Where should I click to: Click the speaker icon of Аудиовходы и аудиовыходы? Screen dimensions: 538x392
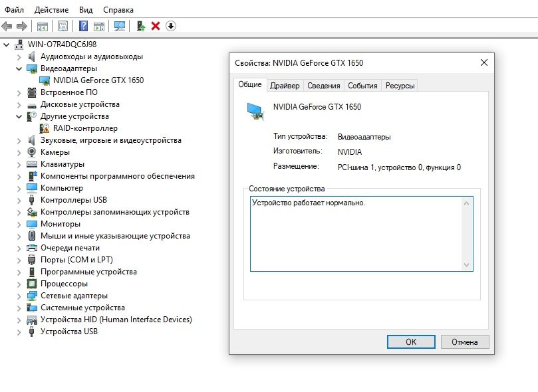click(x=31, y=56)
